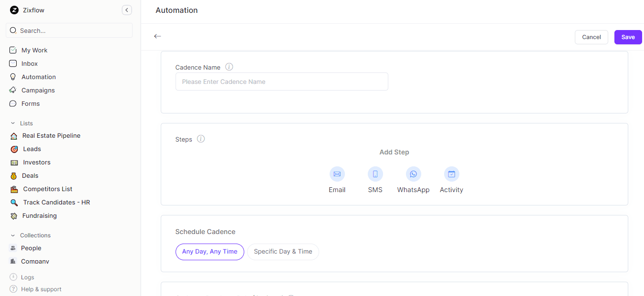Collapse the Lists section
This screenshot has width=644, height=296.
coord(13,123)
